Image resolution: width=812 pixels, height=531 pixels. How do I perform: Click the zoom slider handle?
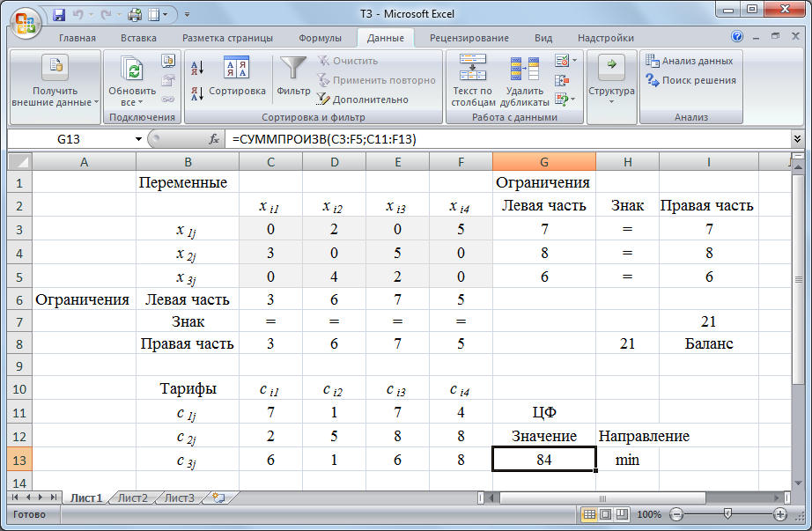727,514
